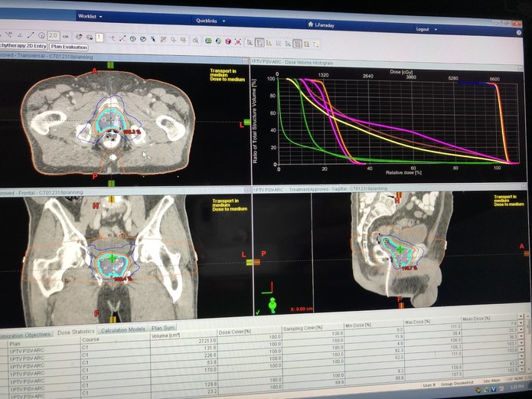Open the Plan Evaluation tab
The height and width of the screenshot is (399, 532).
pyautogui.click(x=69, y=47)
